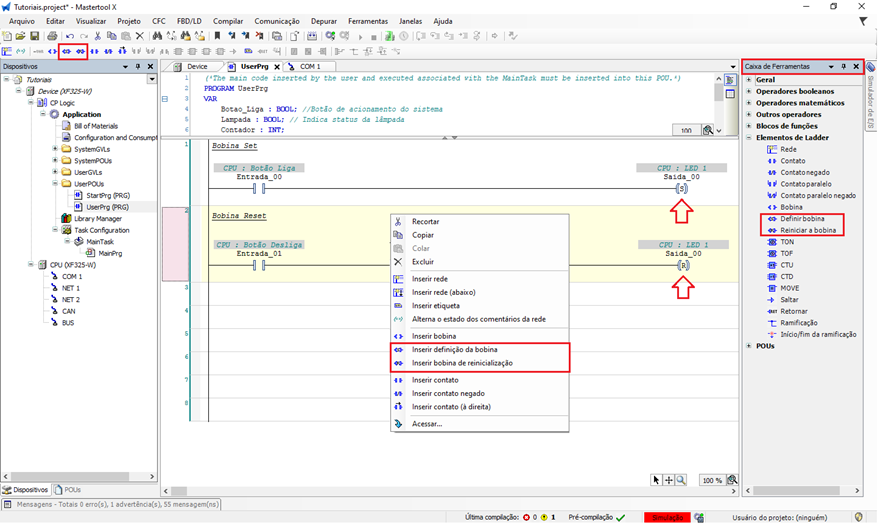Select 'Contato negado' ladder element

[805, 172]
